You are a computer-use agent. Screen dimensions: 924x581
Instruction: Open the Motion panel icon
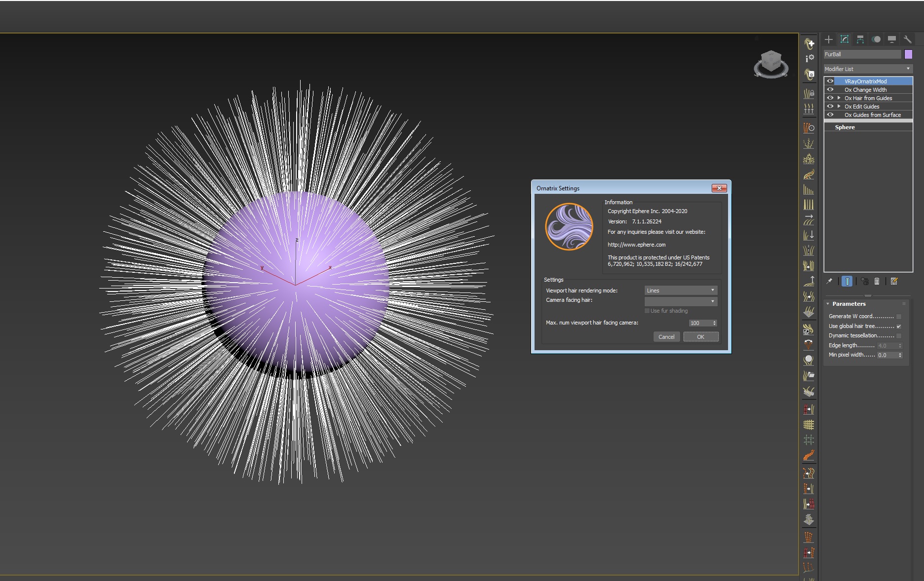pyautogui.click(x=876, y=39)
